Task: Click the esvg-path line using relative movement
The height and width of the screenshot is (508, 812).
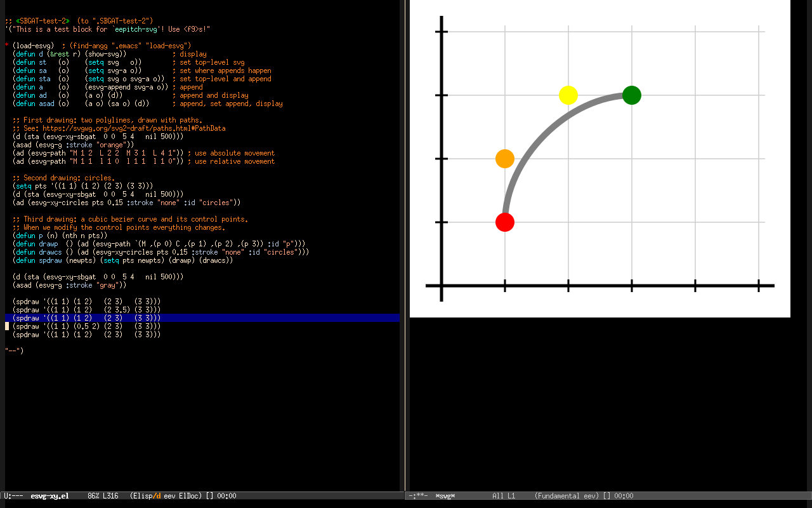Action: [x=143, y=161]
